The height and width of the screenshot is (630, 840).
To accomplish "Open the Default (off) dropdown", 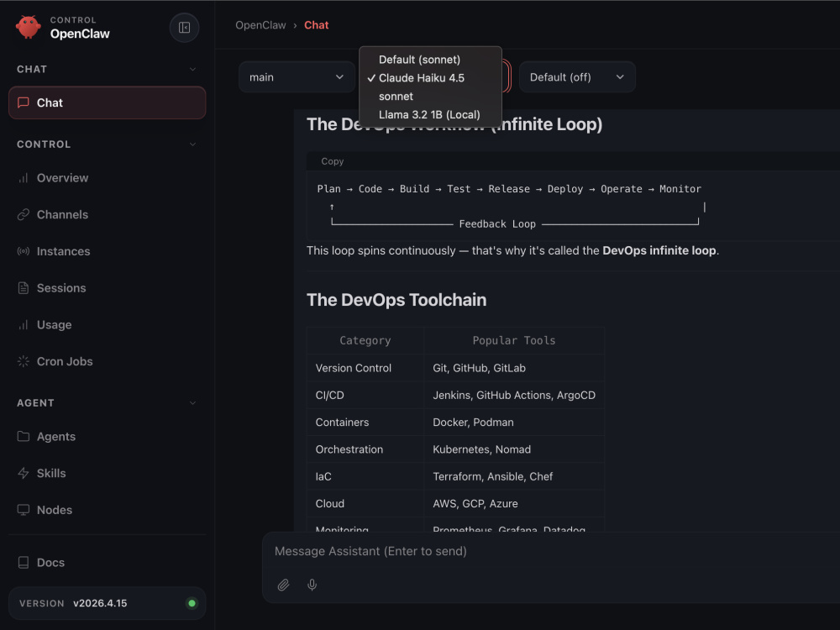I will point(577,77).
